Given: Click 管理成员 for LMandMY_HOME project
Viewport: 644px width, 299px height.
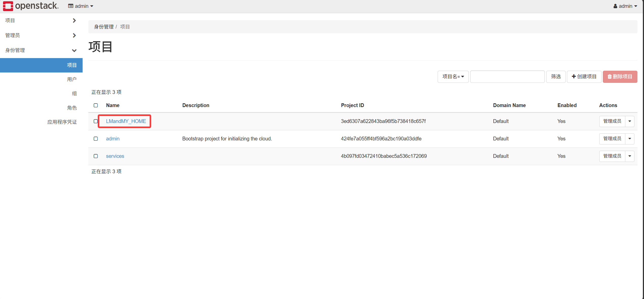Looking at the screenshot, I should (612, 121).
